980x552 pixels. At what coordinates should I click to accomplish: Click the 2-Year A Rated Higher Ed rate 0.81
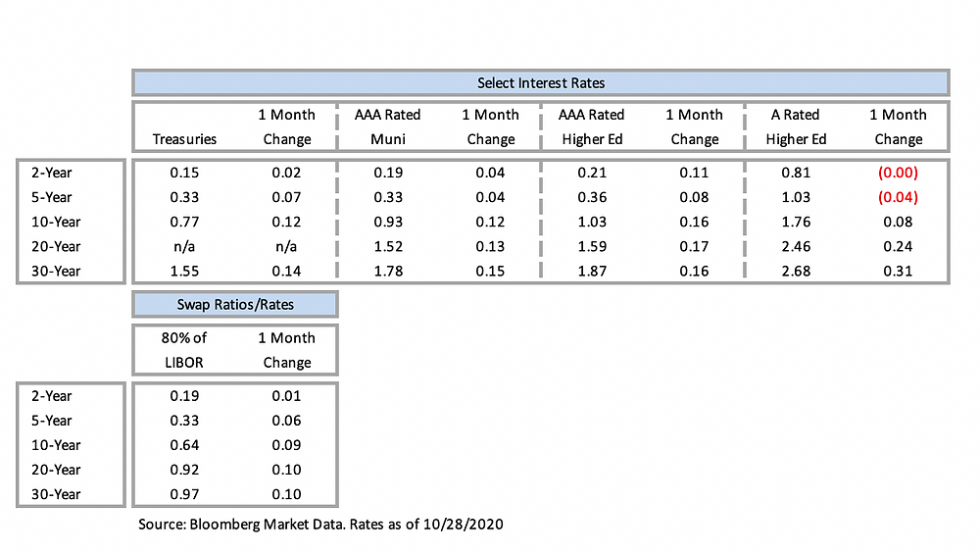(x=796, y=174)
